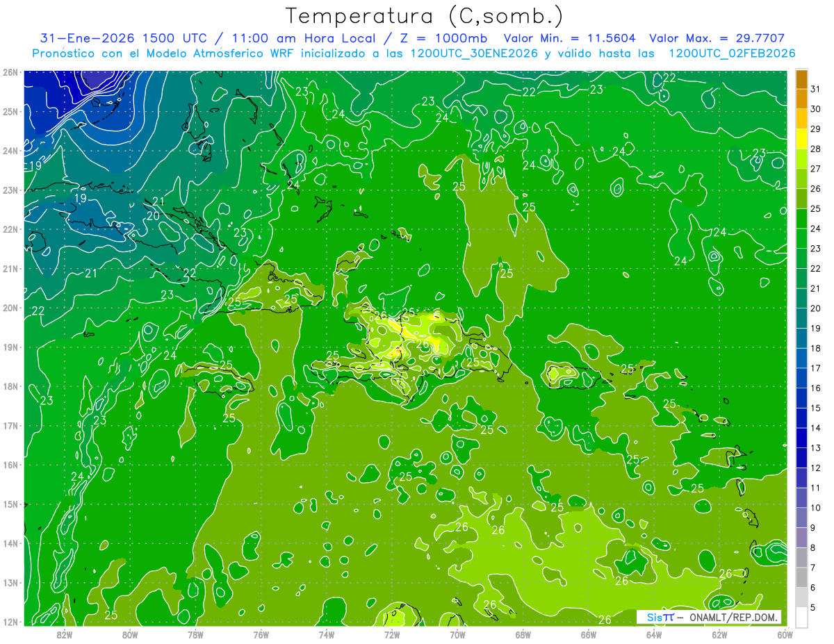The width and height of the screenshot is (834, 644).
Task: Pick the green swatch between 23 and 24
Action: (801, 238)
